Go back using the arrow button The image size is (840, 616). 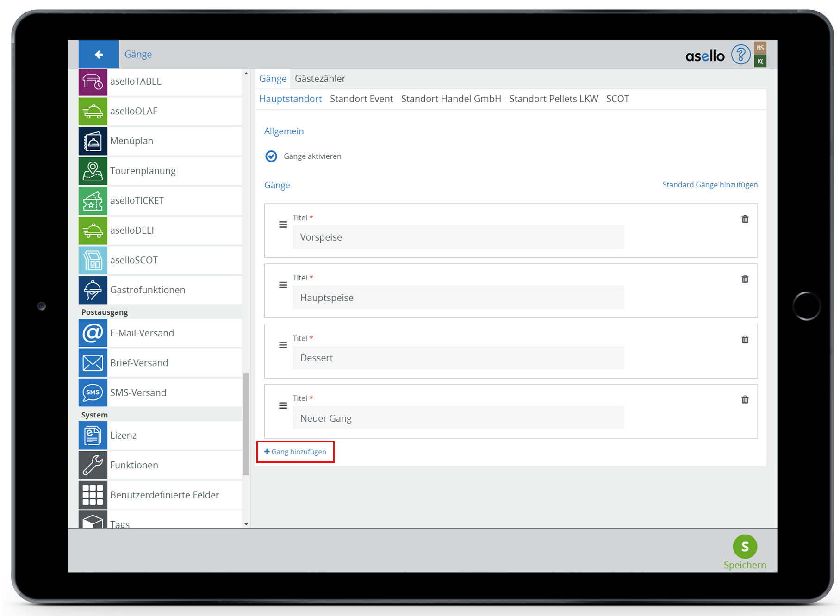coord(99,55)
